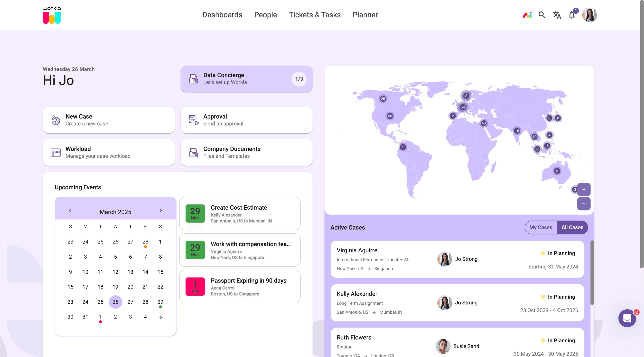Click the 29 Mar badge on Cost Estimate
The height and width of the screenshot is (357, 644).
pyautogui.click(x=195, y=213)
